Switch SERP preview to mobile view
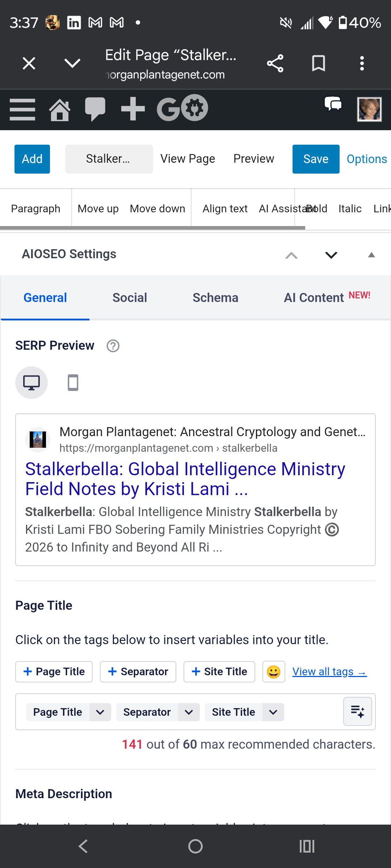Screen dimensions: 391x868 click(x=72, y=382)
